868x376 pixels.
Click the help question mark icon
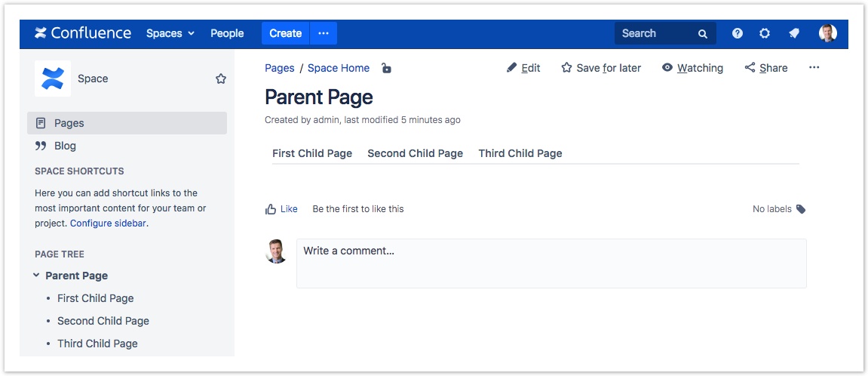coord(737,33)
